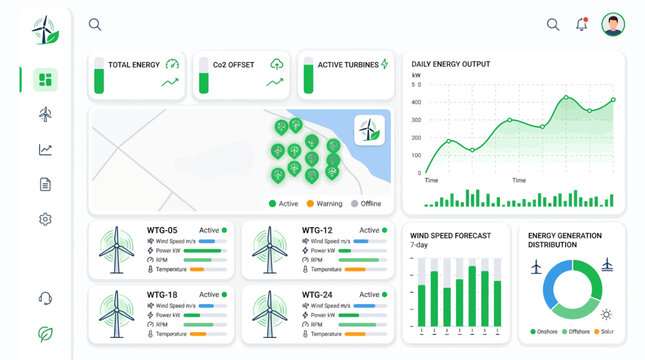Click the Total Energy card title
This screenshot has height=360, width=645.
pos(134,65)
